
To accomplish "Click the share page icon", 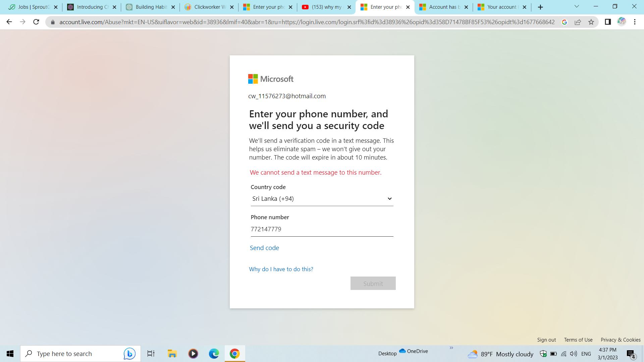I will [578, 22].
